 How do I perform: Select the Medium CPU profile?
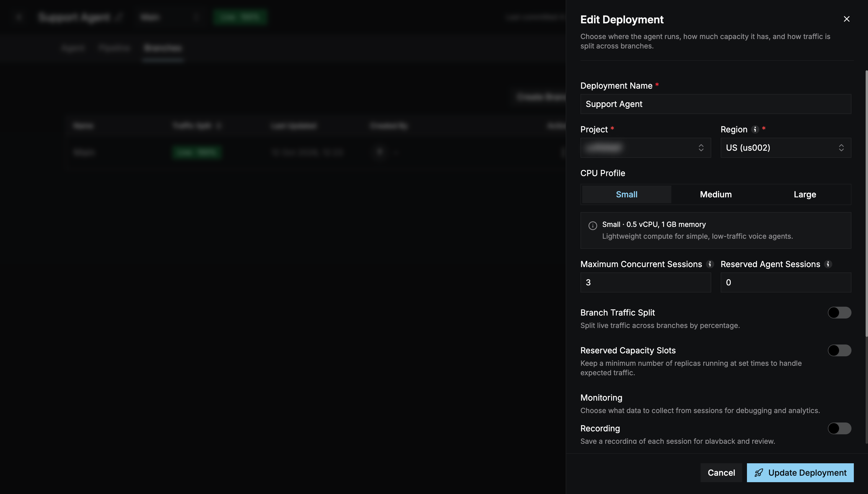click(715, 194)
